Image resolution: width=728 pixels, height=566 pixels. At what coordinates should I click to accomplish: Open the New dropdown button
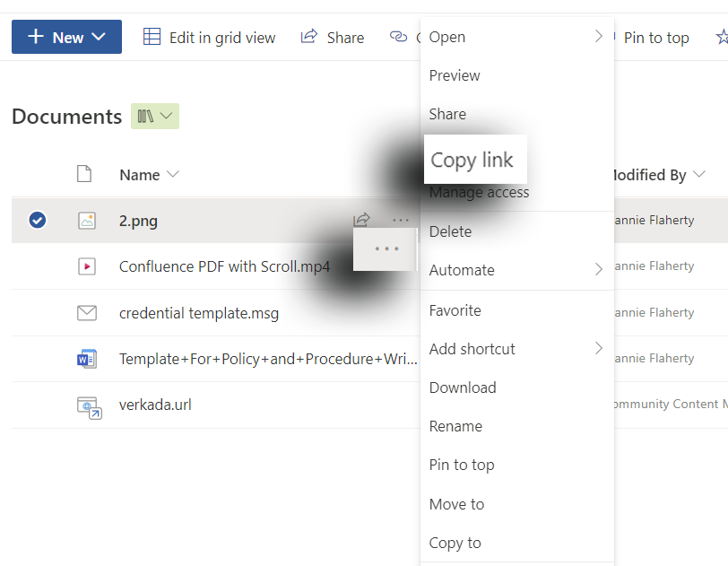tap(66, 37)
